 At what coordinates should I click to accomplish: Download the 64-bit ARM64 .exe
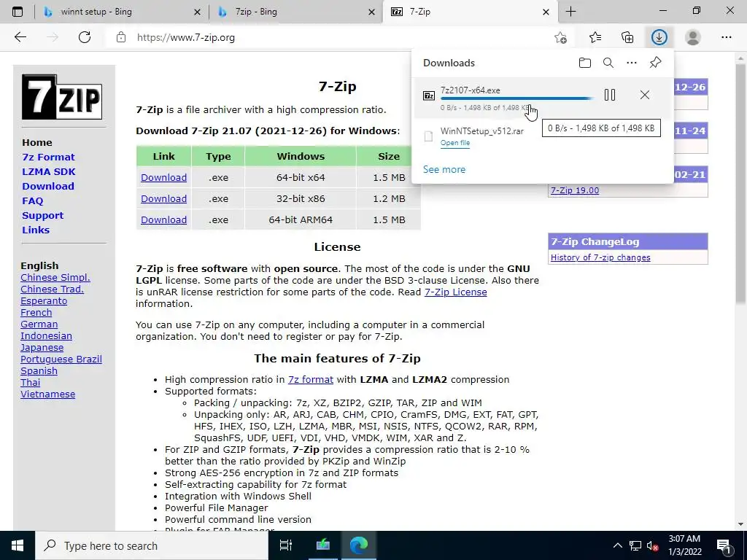pyautogui.click(x=163, y=219)
